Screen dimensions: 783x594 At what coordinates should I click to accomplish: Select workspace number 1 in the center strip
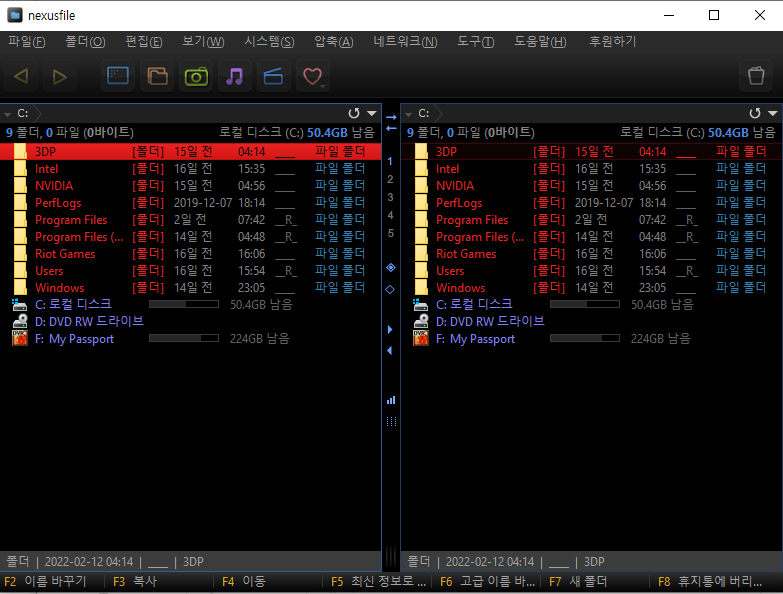(x=390, y=161)
